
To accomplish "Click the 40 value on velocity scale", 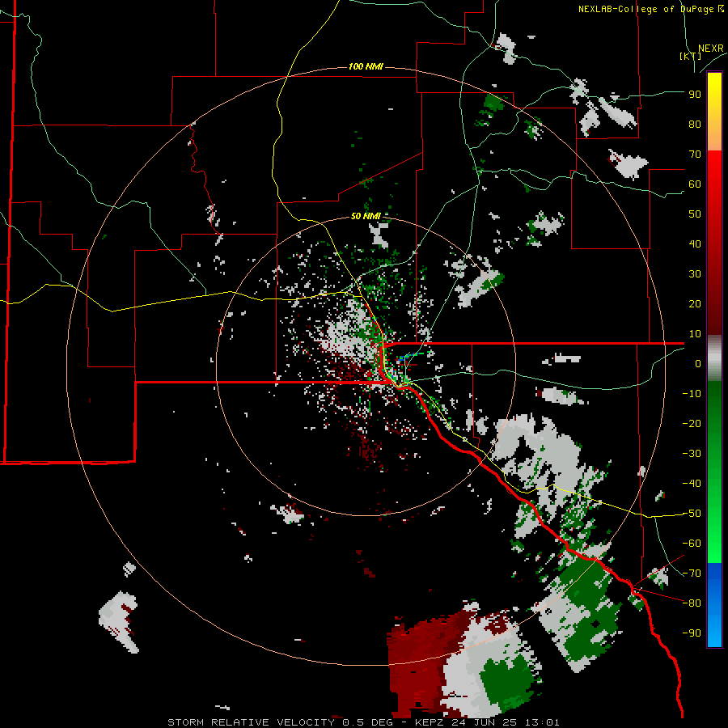I will [695, 243].
